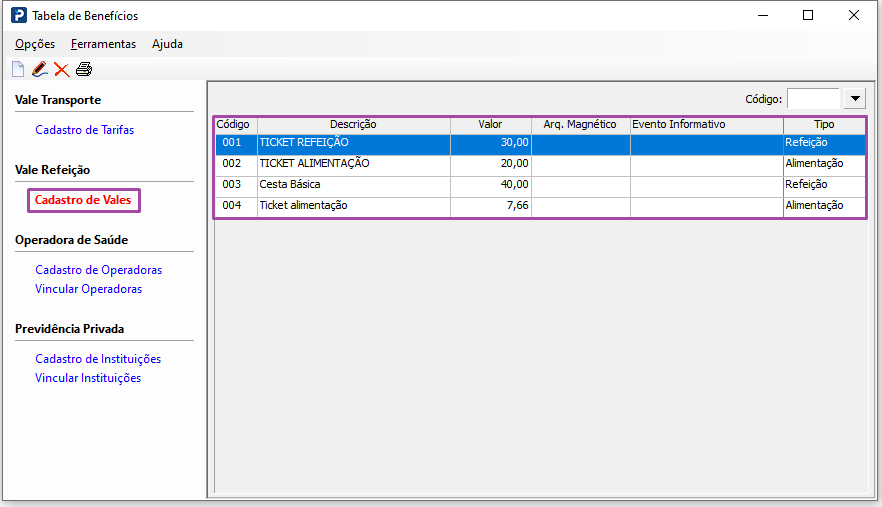This screenshot has height=507, width=882.
Task: Open Vincular Operadoras link
Action: (x=88, y=289)
